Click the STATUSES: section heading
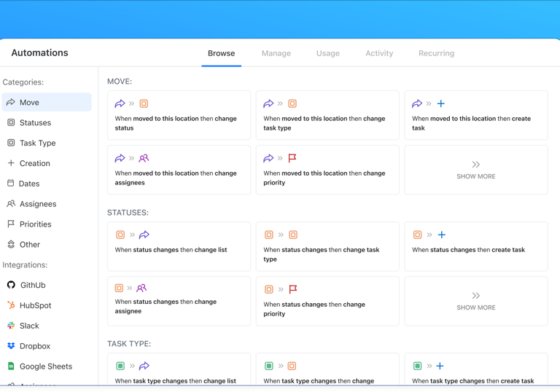The width and height of the screenshot is (560, 392). click(128, 213)
